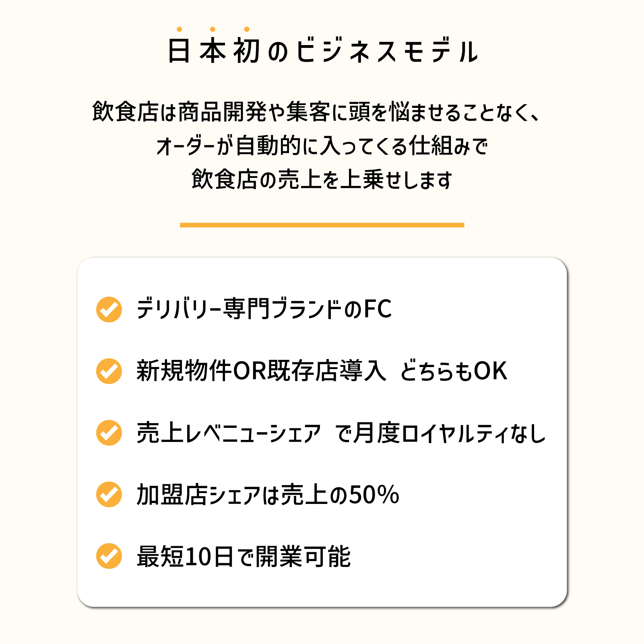Click the checkmark icon beside 売上レベニューシェア

click(109, 433)
